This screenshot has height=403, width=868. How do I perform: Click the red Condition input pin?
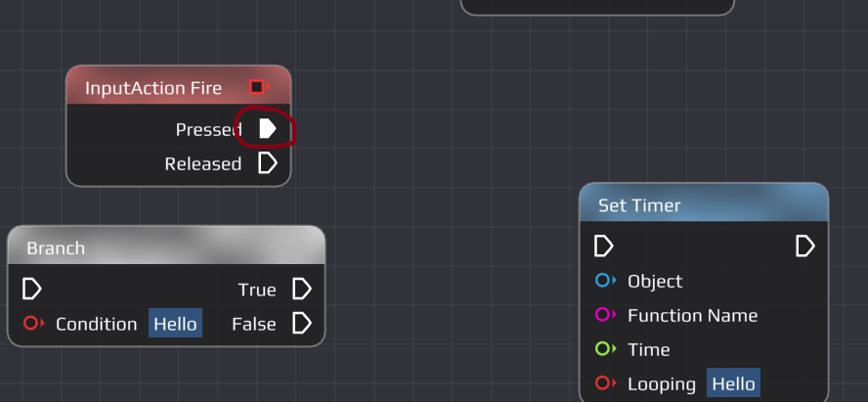[x=33, y=323]
